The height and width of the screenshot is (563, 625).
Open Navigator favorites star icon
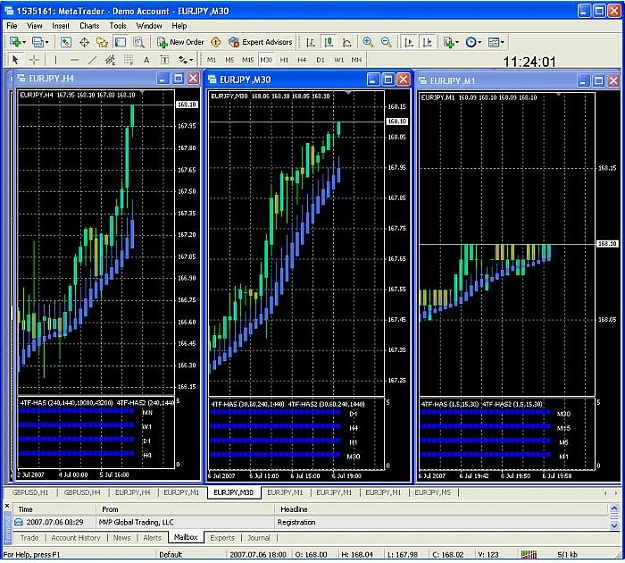102,42
